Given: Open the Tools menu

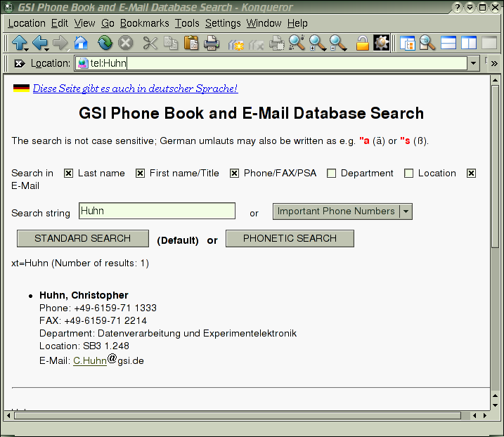Looking at the screenshot, I should coord(187,23).
